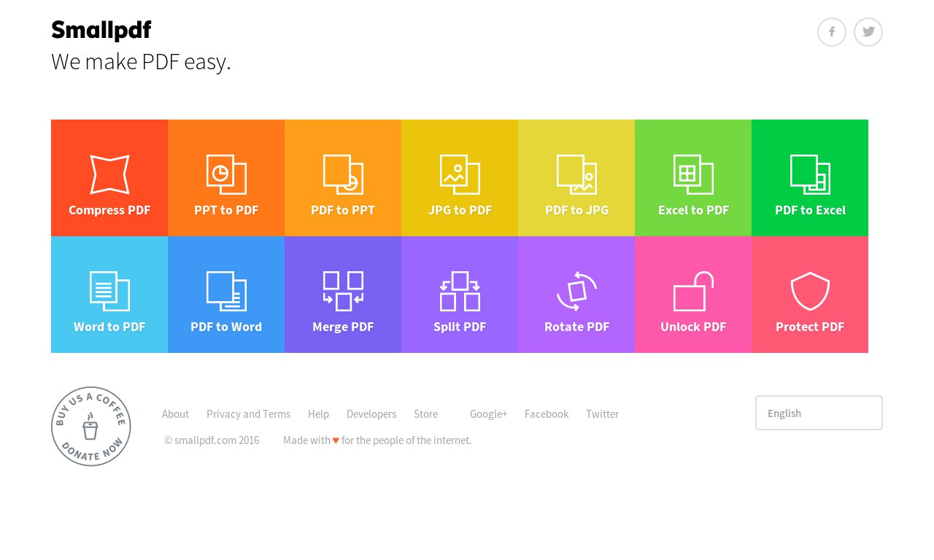Open the About footer link
The height and width of the screenshot is (560, 934).
(x=175, y=414)
